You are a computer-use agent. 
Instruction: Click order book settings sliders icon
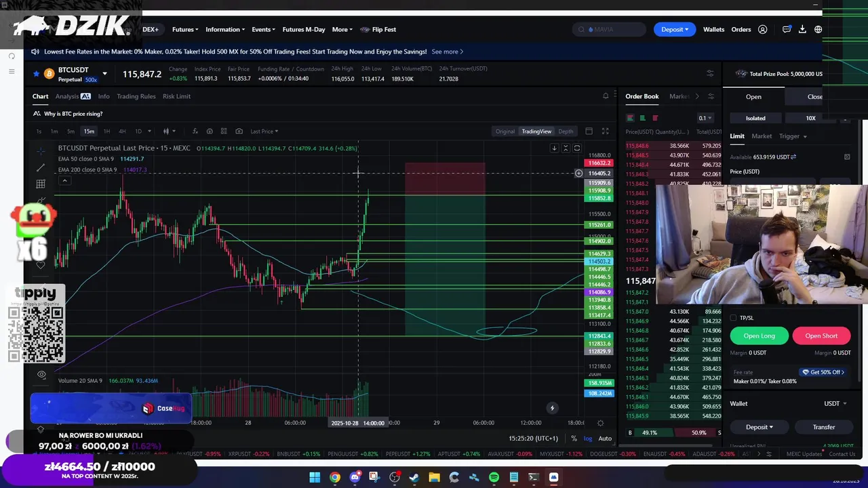tap(710, 96)
